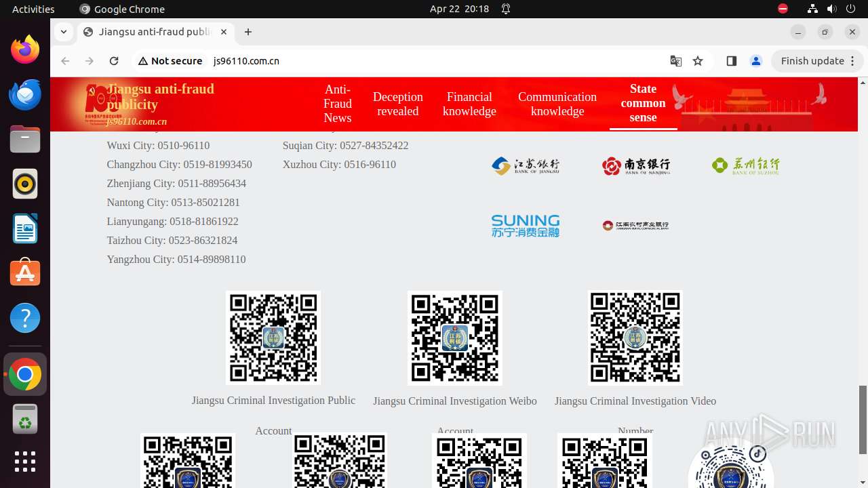This screenshot has width=868, height=488.
Task: Open Chrome profile avatar menu
Action: tap(755, 61)
